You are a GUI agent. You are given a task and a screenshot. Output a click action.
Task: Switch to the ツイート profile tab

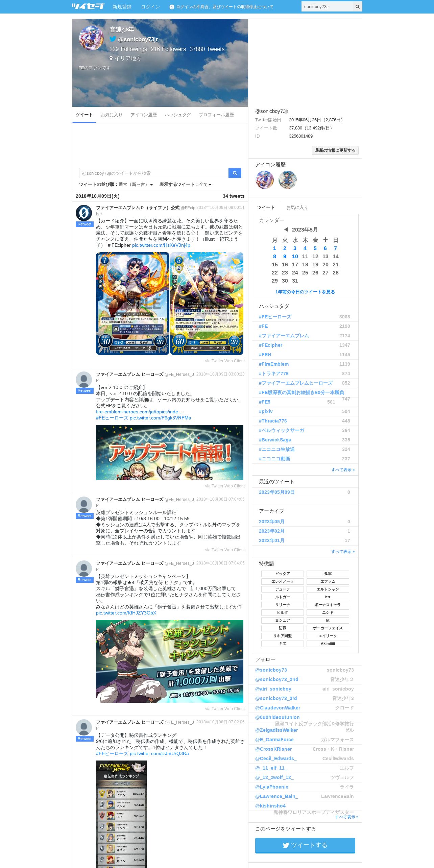84,115
